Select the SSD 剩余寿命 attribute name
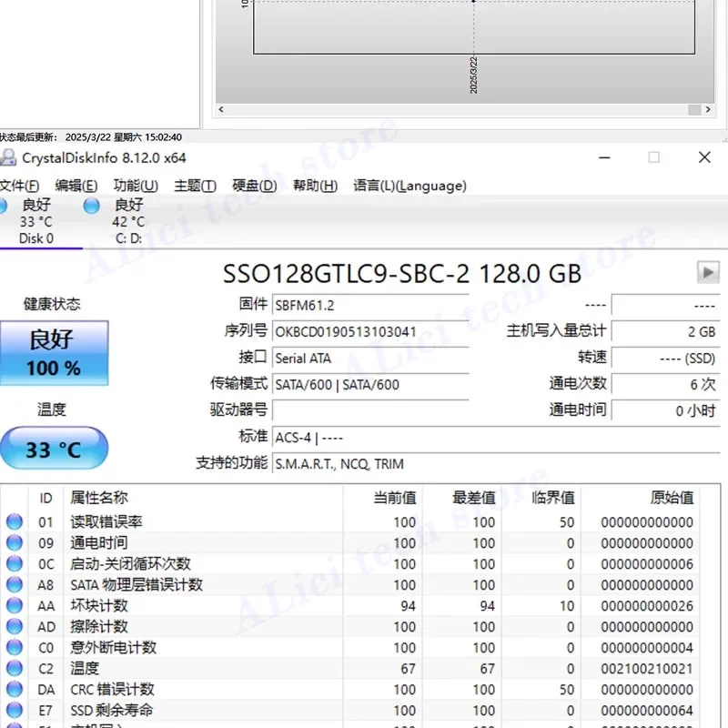Screen dimensions: 728x728 coord(111,710)
